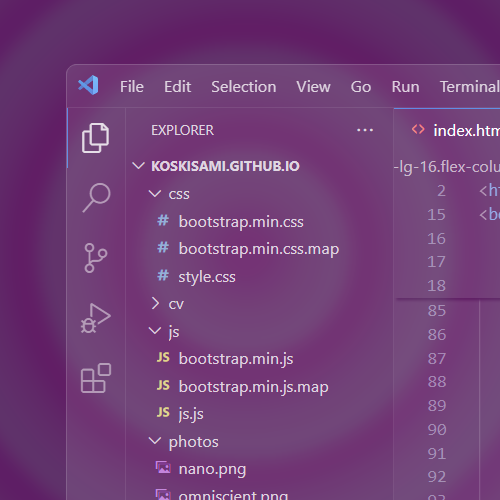This screenshot has width=500, height=500.
Task: Expand the cv folder
Action: 155,303
